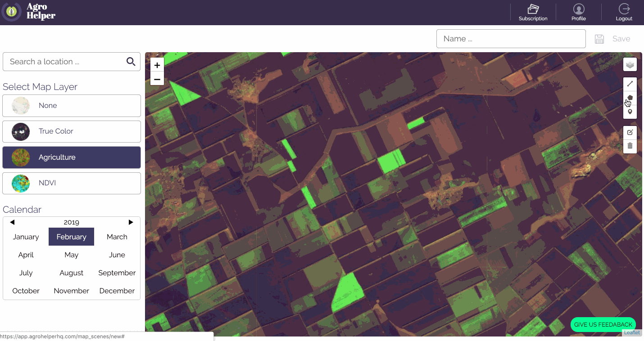Go to previous year in calendar
The width and height of the screenshot is (644, 341).
[12, 222]
